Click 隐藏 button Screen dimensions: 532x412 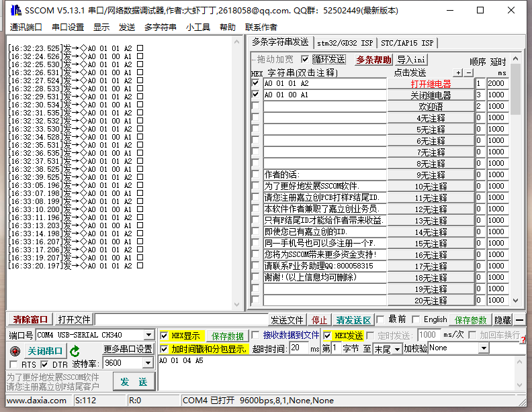(x=502, y=320)
